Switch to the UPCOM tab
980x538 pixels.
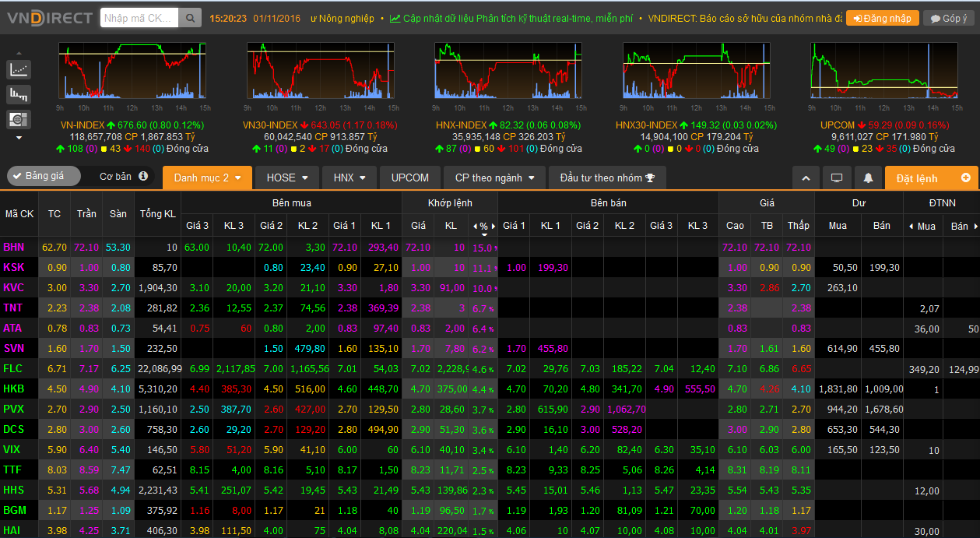[410, 178]
